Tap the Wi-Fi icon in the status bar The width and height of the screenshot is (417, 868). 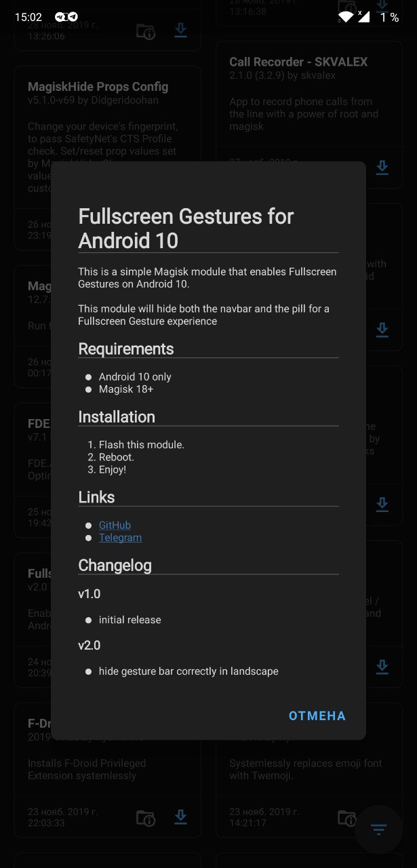pyautogui.click(x=346, y=17)
